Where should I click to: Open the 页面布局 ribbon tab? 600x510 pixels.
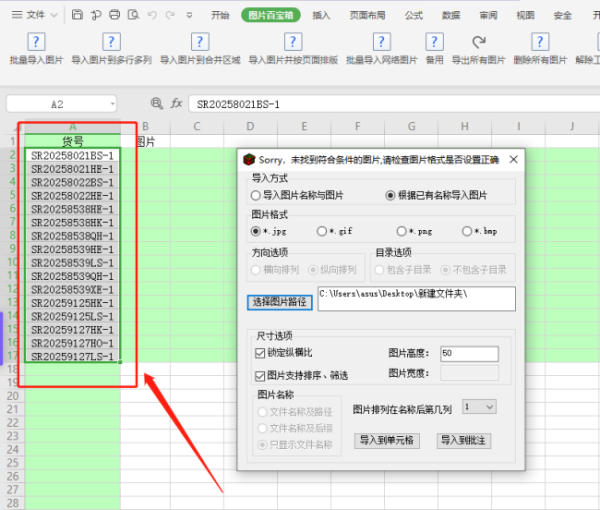point(368,15)
